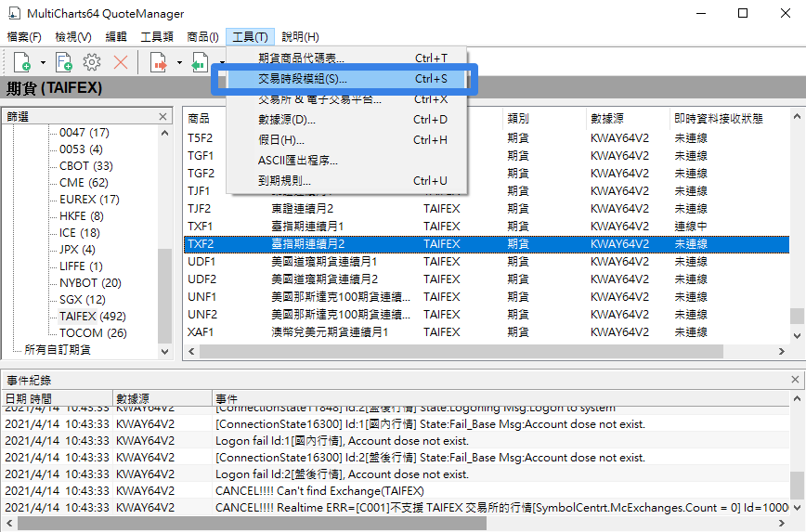Click the 日期 時間 column header in event log
Viewport: 806px width, 532px height.
(x=57, y=399)
